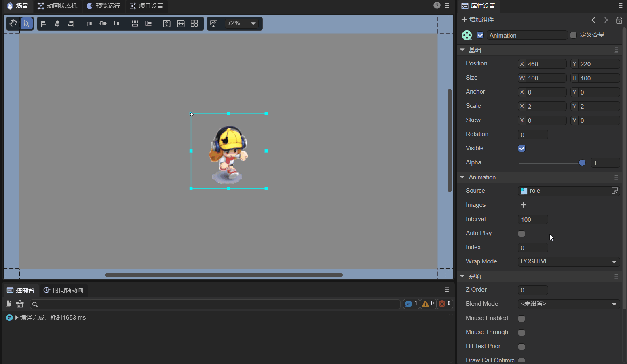Viewport: 627px width, 364px height.
Task: Click the 增加组件 add component button
Action: (477, 20)
